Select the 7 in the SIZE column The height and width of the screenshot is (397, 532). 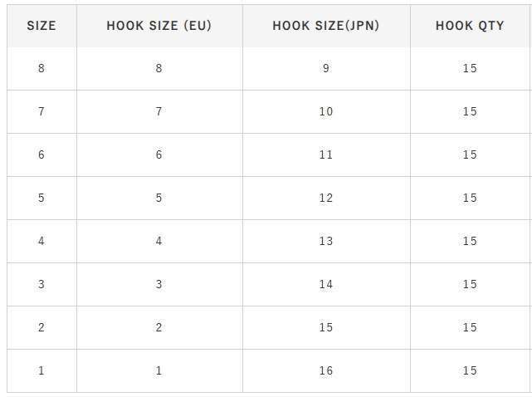pyautogui.click(x=41, y=111)
